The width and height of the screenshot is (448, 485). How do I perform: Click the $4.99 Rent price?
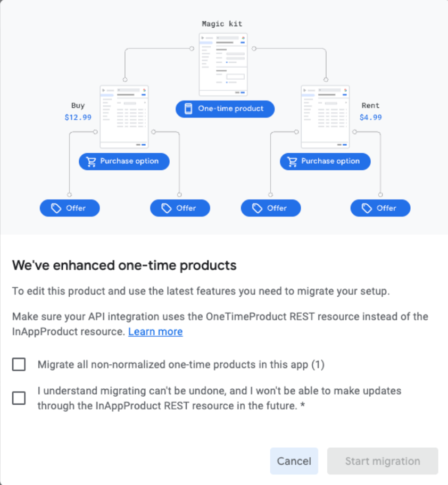371,118
